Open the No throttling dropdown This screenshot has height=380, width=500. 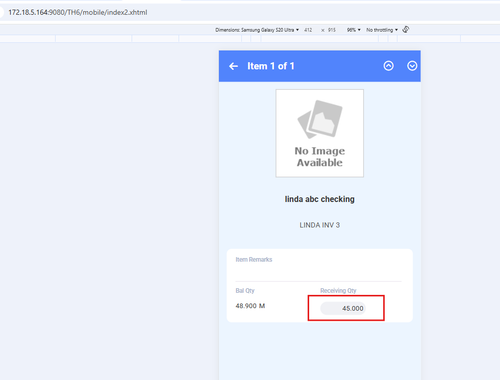[382, 30]
